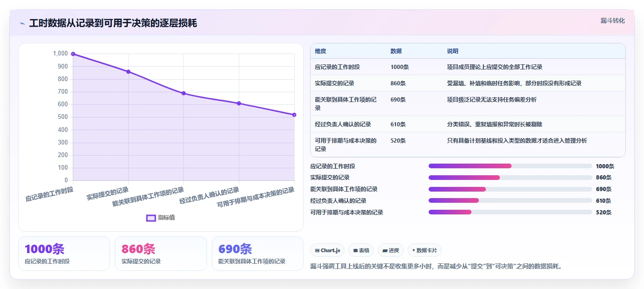Click the 860条 value in the table
Screen dimensions: 644x289
tap(398, 83)
